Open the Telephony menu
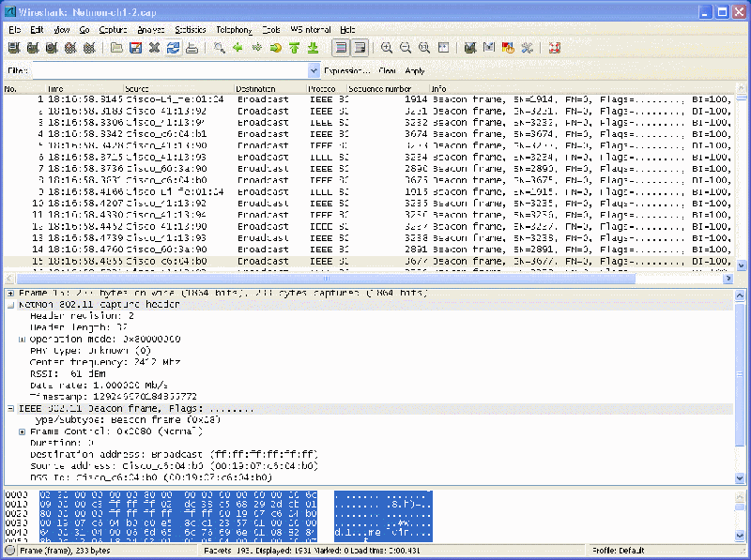The height and width of the screenshot is (560, 751). click(x=234, y=30)
